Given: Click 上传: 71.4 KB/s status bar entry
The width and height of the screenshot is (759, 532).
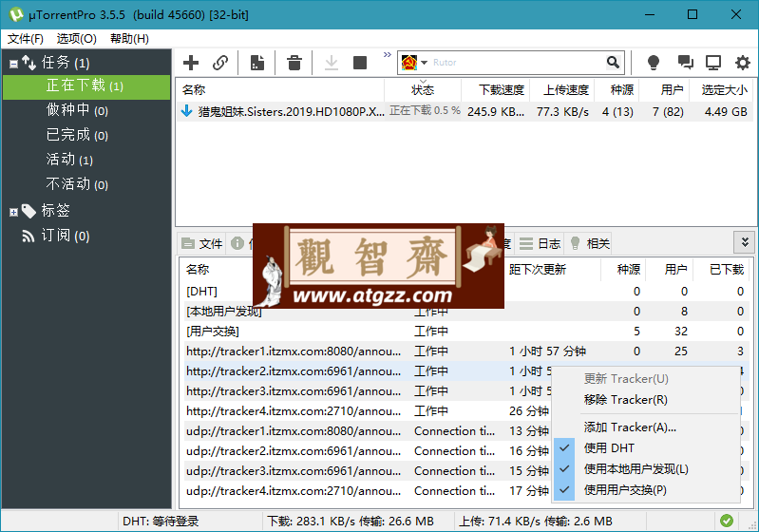Looking at the screenshot, I should point(536,522).
